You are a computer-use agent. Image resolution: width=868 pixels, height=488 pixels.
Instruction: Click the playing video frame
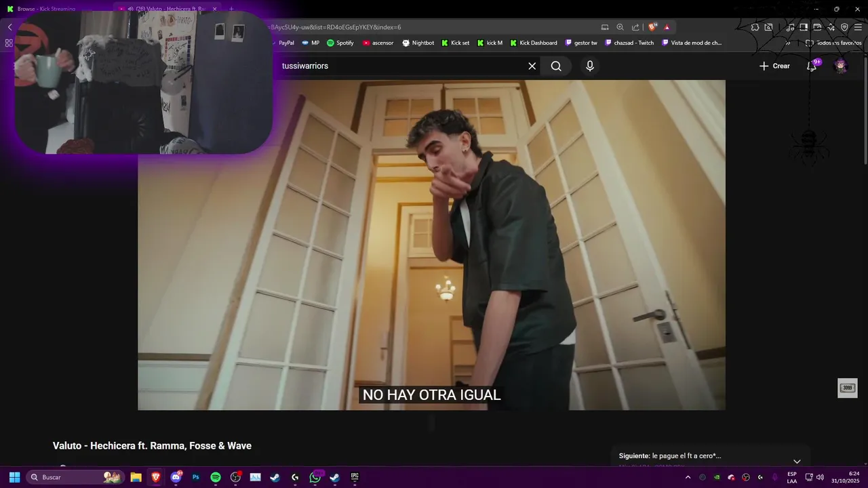pos(431,245)
